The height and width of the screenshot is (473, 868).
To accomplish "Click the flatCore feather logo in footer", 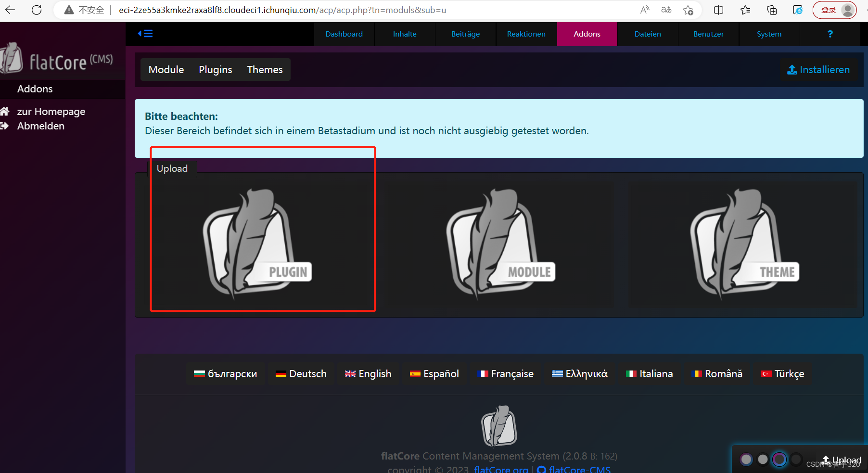I will coord(499,426).
